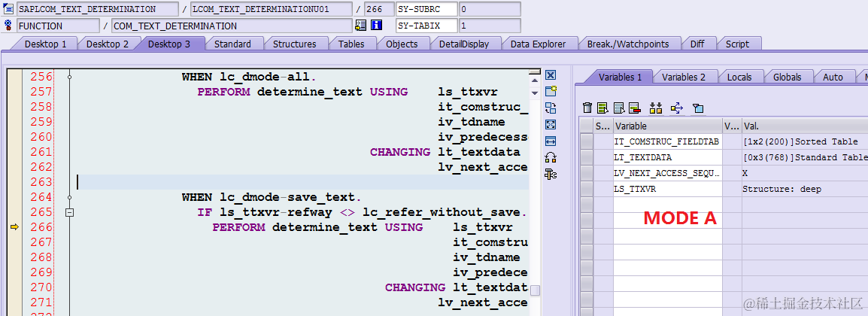Click the grey rows list icon in variables toolbar
The height and width of the screenshot is (316, 868).
[x=620, y=108]
